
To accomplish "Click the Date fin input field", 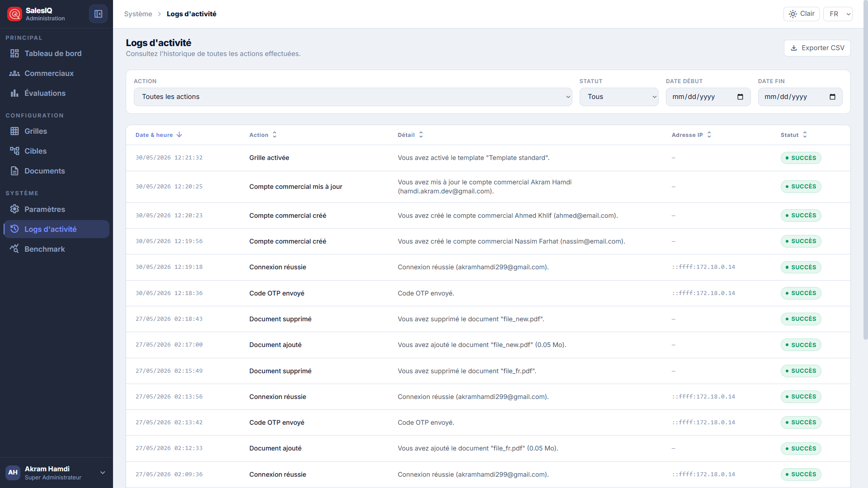I will [x=800, y=97].
